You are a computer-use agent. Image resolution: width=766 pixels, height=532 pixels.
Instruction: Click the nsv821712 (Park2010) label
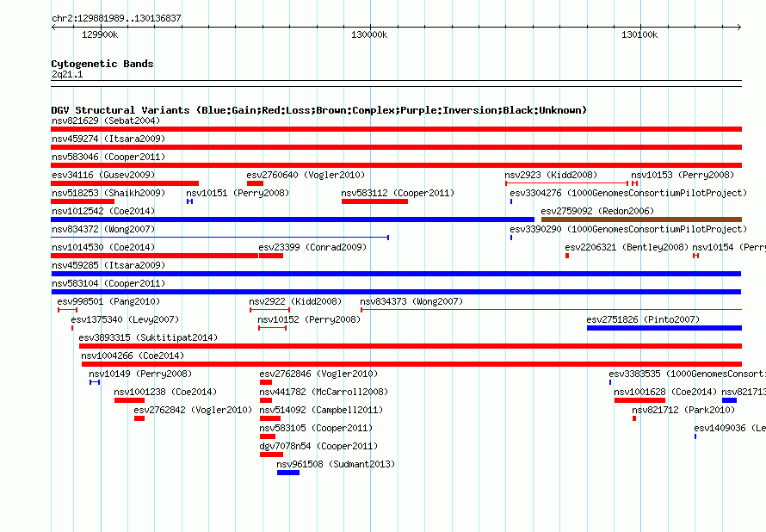(x=683, y=410)
